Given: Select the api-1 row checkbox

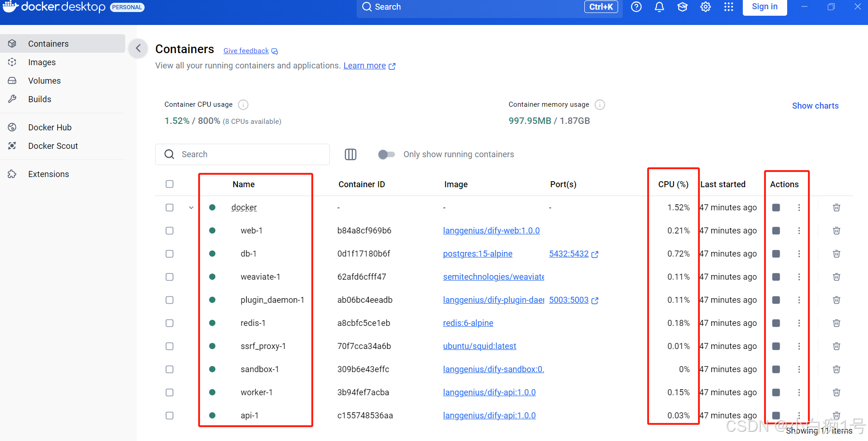Looking at the screenshot, I should pyautogui.click(x=170, y=416).
